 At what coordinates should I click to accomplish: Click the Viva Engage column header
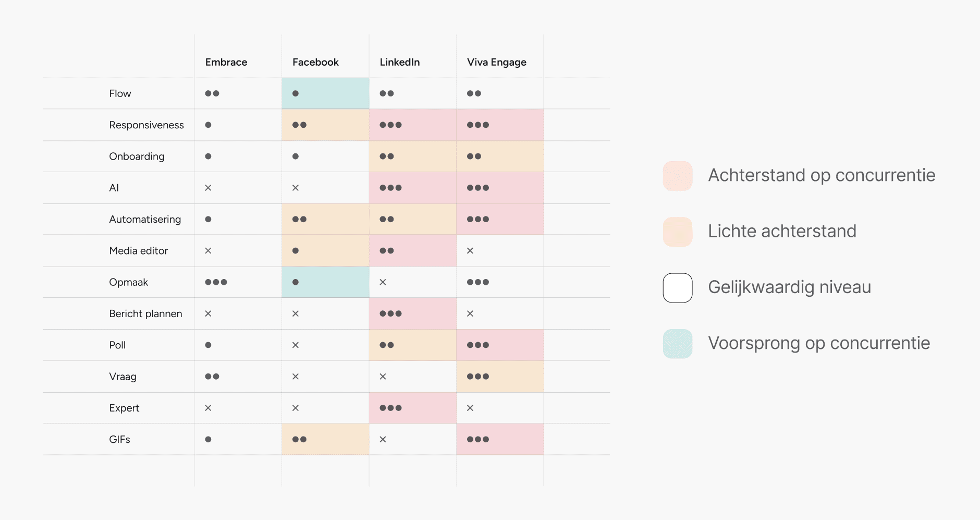click(497, 62)
